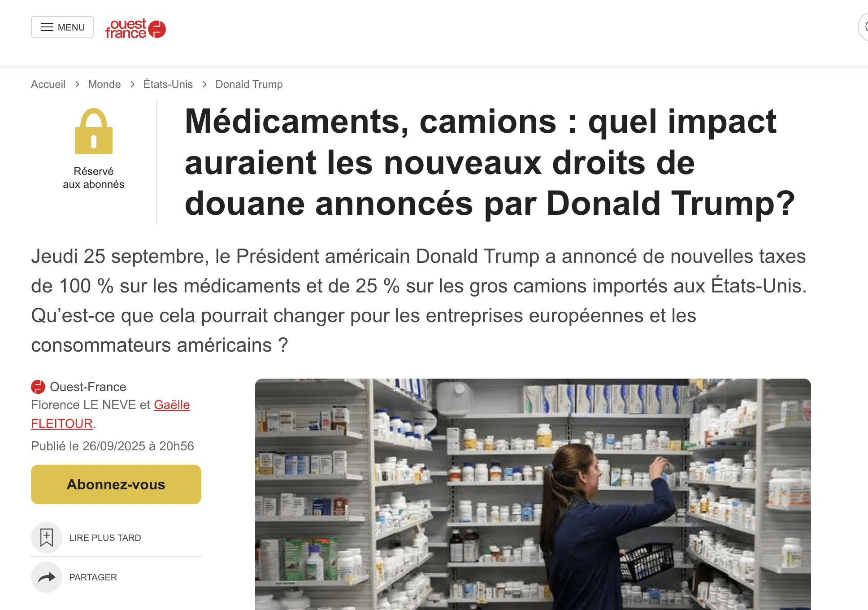The height and width of the screenshot is (610, 868).
Task: Click the partially visible circular icon at top right
Action: coord(864,27)
